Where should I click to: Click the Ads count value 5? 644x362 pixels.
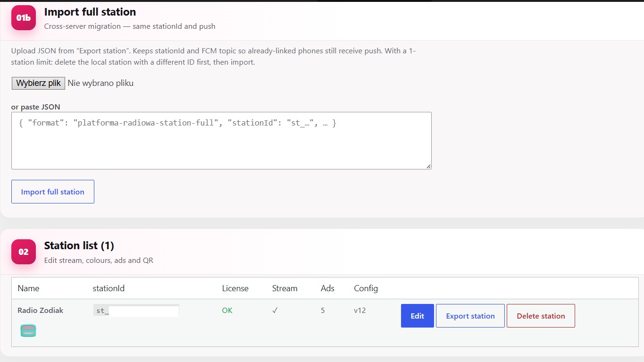pyautogui.click(x=323, y=310)
